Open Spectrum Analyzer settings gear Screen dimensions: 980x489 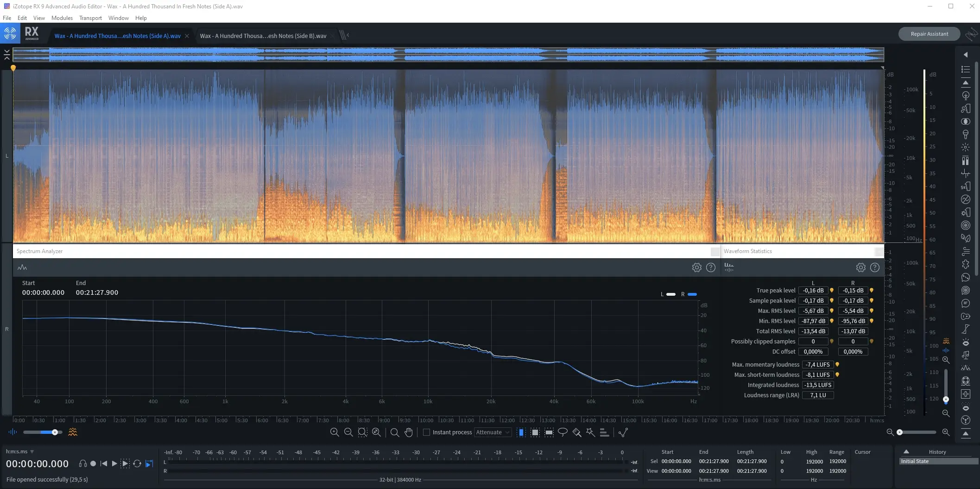pyautogui.click(x=696, y=267)
